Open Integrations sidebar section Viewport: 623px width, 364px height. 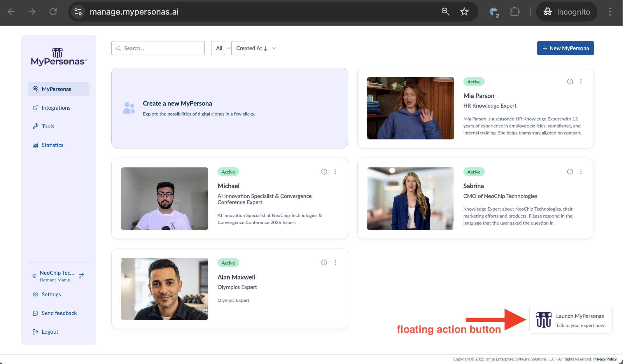coord(59,108)
